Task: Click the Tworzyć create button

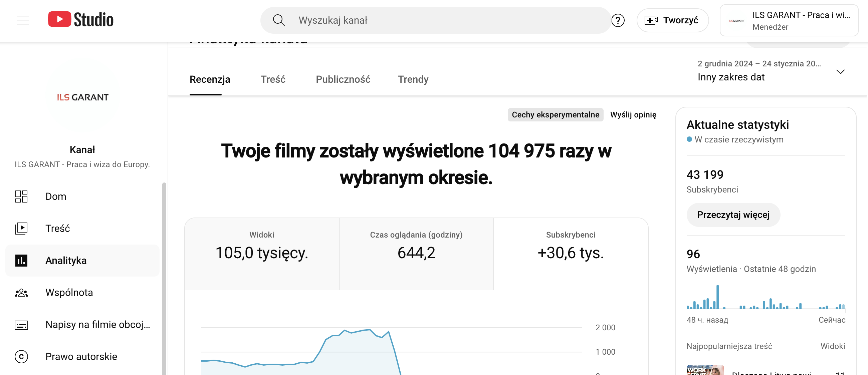Action: point(672,20)
